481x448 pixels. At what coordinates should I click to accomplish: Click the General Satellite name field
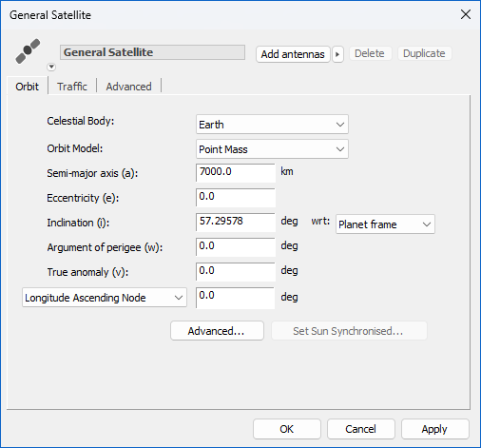point(152,52)
